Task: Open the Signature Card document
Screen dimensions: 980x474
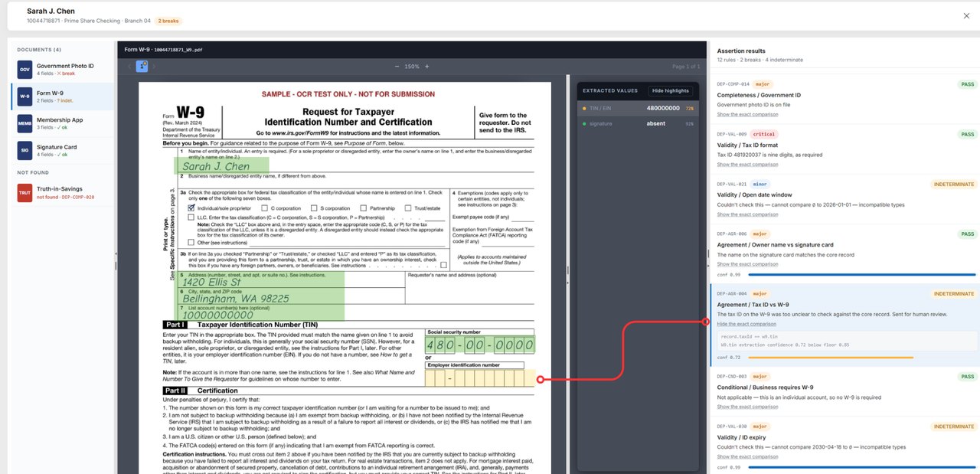Action: click(x=63, y=150)
